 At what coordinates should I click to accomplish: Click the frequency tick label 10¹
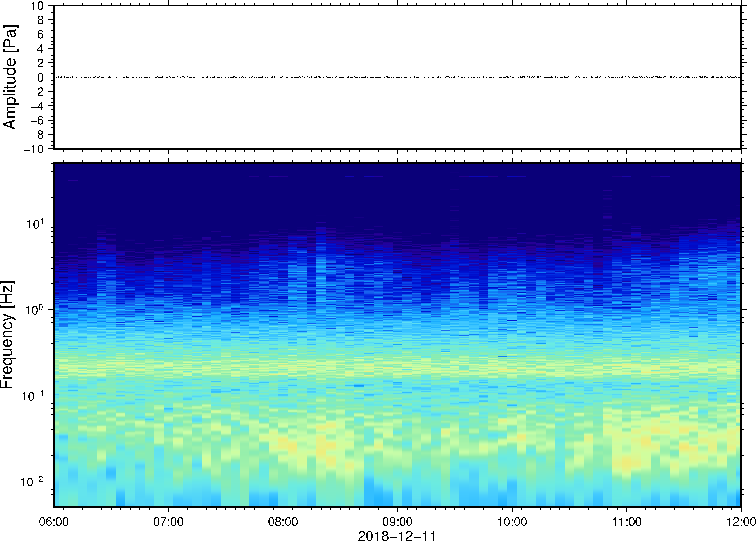35,223
